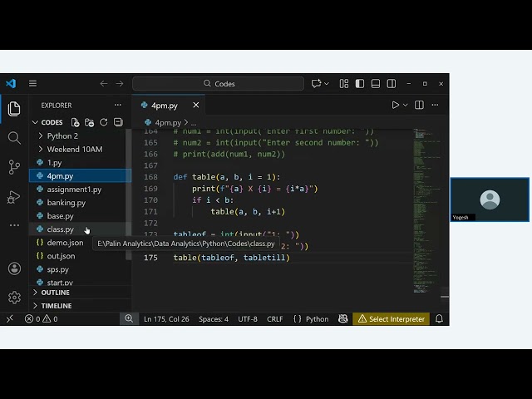Image resolution: width=532 pixels, height=399 pixels.
Task: Toggle the secondary side bar
Action: click(392, 83)
